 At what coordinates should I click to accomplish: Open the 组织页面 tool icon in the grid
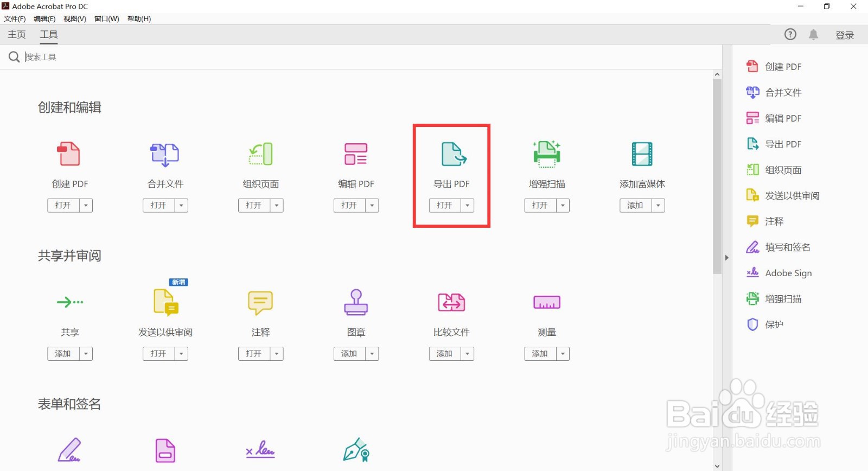[260, 154]
